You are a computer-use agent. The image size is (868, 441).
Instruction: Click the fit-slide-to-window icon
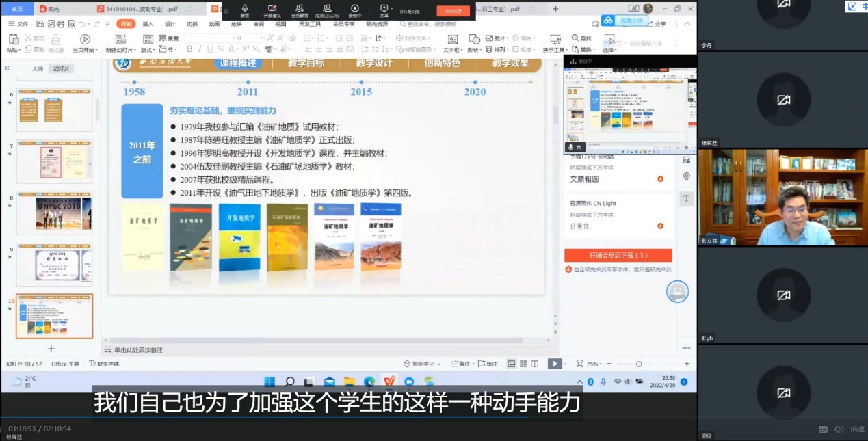coord(579,364)
